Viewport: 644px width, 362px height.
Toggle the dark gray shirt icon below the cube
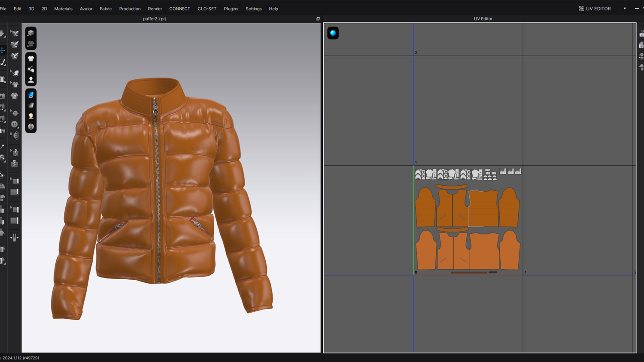[31, 44]
